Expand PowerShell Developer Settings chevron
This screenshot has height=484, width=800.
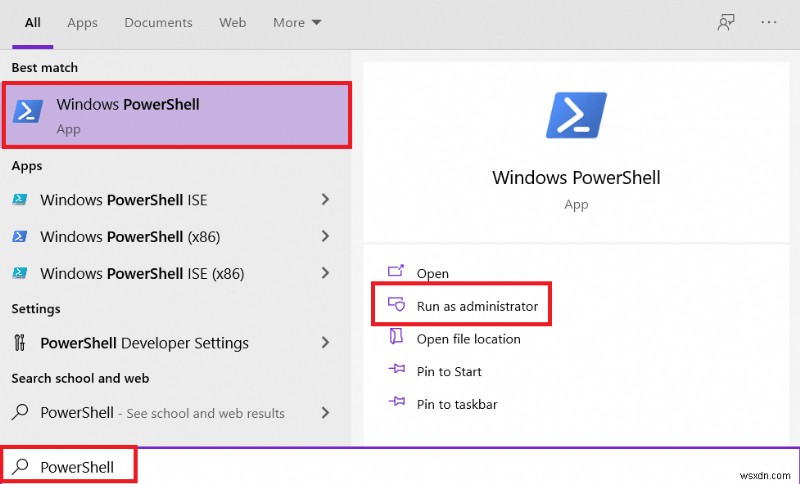click(x=325, y=343)
